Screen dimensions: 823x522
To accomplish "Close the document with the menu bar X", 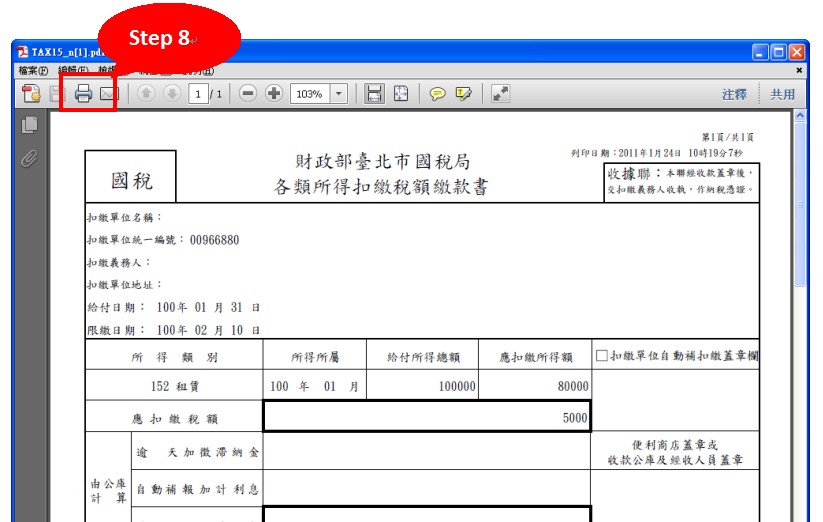I will 799,70.
